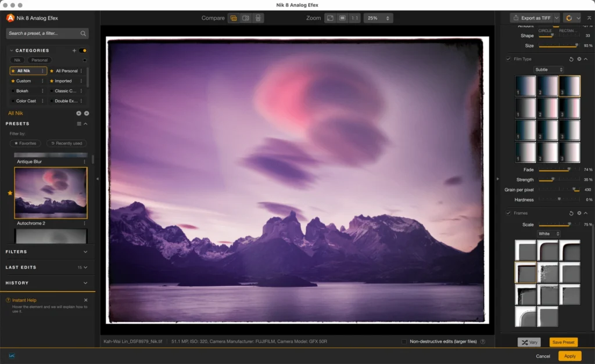Reset the Film Type filter

coord(572,59)
